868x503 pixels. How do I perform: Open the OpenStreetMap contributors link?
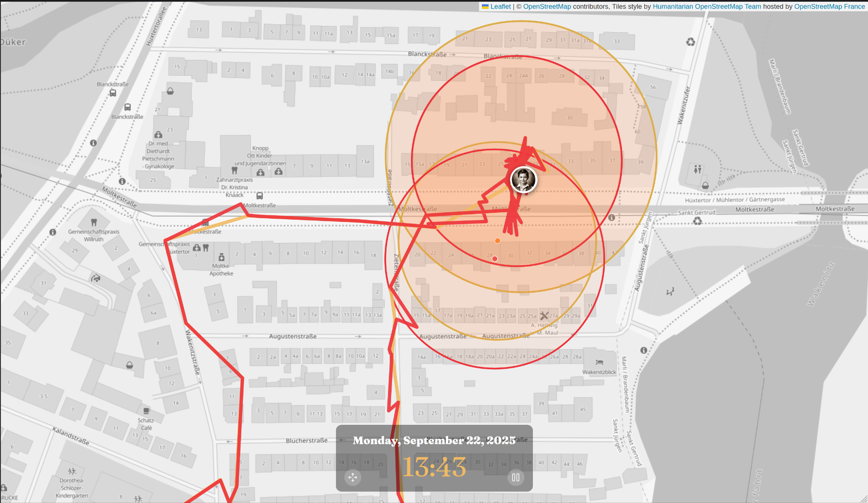(547, 6)
